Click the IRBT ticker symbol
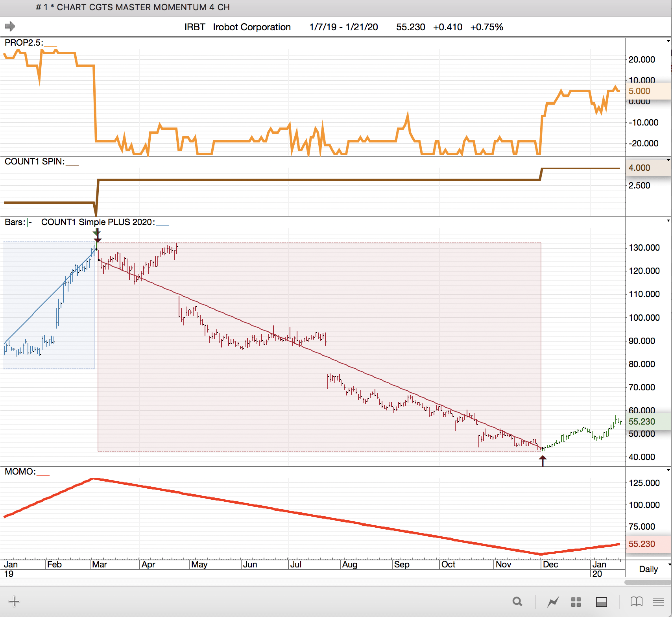Viewport: 672px width, 617px height. tap(195, 27)
